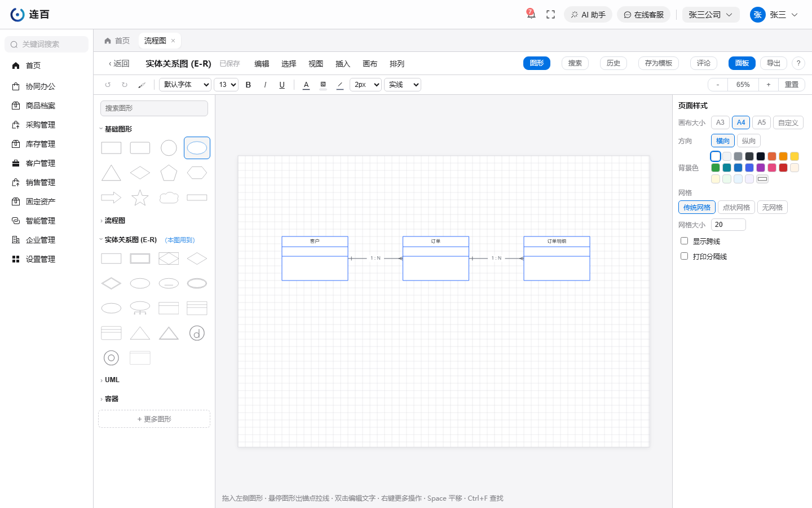Underline the selected text
Screen dimensions: 812x508
tap(282, 85)
